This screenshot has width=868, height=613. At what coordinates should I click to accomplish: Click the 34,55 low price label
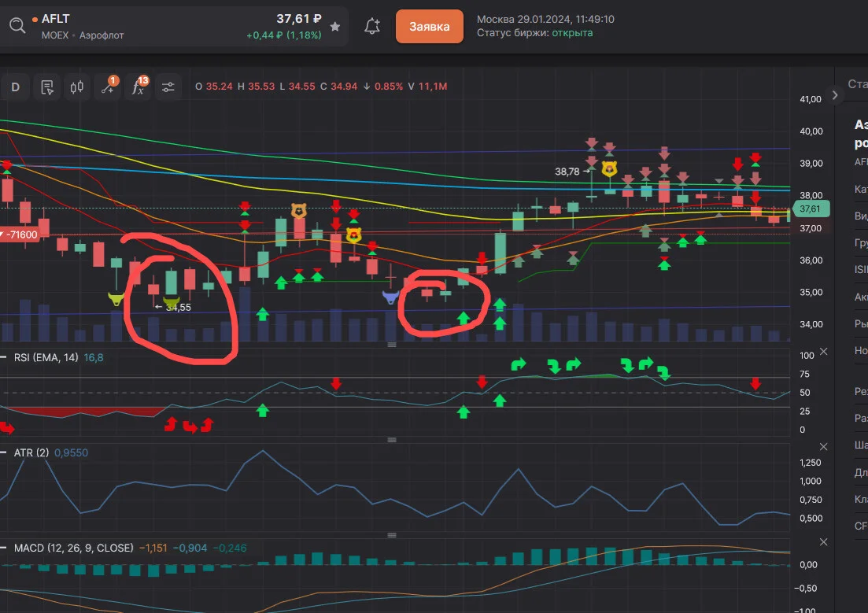click(179, 308)
